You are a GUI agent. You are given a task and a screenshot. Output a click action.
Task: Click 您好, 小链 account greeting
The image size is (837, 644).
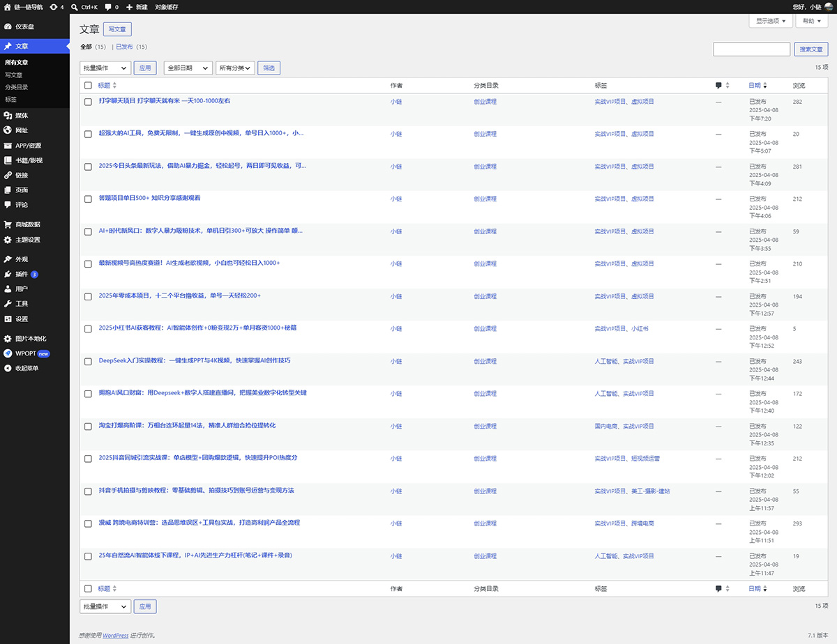(807, 7)
